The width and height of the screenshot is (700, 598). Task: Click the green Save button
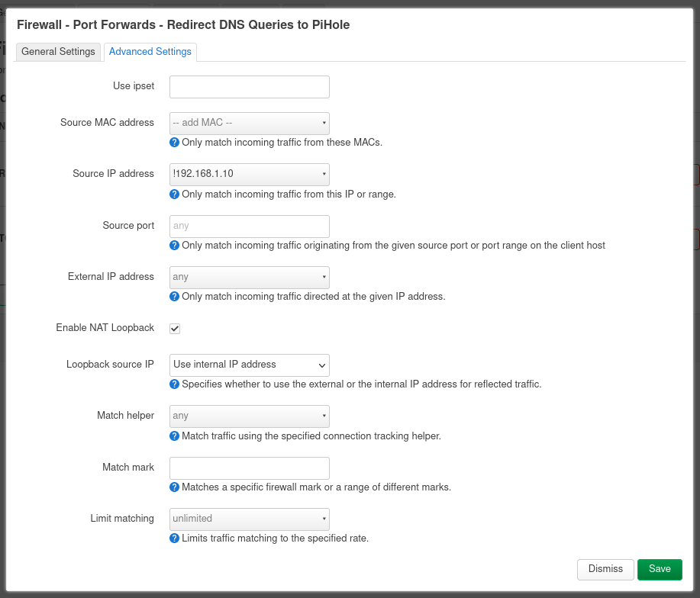point(660,570)
